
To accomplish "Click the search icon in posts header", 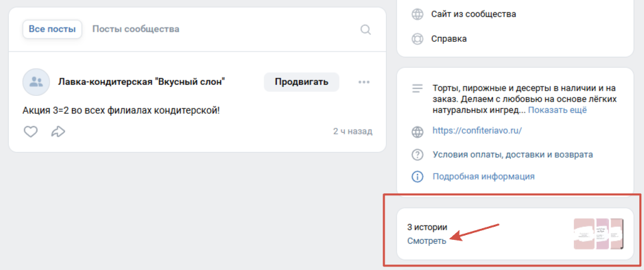I will 366,29.
